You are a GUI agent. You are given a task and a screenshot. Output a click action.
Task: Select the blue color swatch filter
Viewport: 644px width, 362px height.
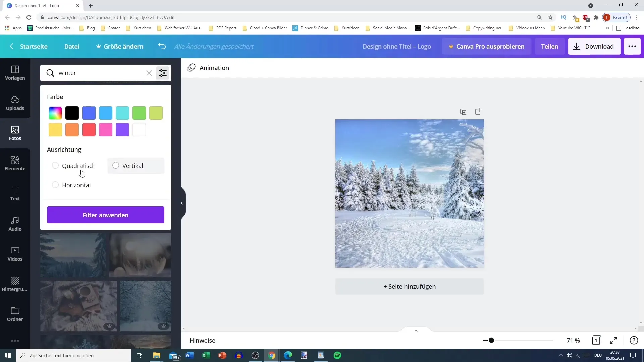(x=89, y=113)
